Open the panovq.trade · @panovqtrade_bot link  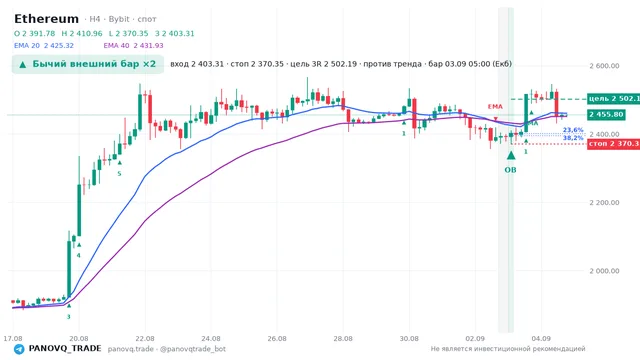[167, 349]
